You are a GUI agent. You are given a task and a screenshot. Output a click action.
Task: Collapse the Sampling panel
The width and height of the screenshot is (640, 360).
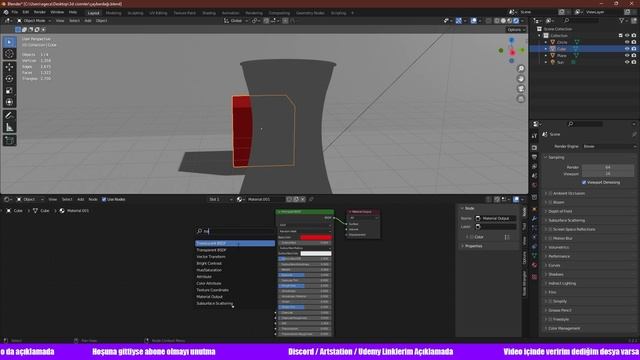point(556,157)
